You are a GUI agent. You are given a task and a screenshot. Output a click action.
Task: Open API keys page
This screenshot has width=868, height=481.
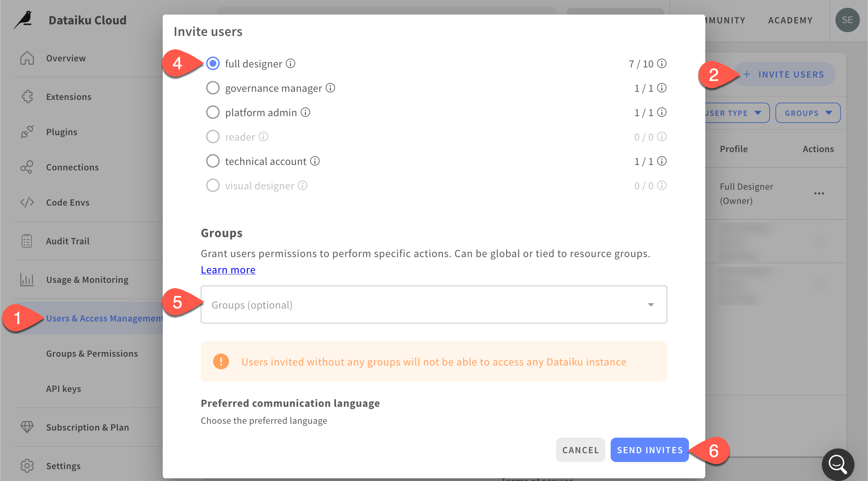click(63, 389)
